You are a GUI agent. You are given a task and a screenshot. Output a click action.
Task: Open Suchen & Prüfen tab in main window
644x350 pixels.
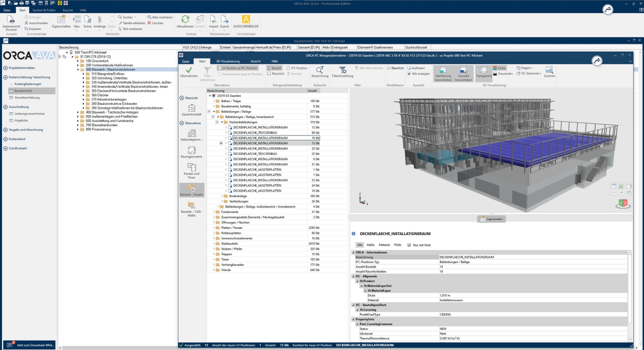(x=44, y=10)
